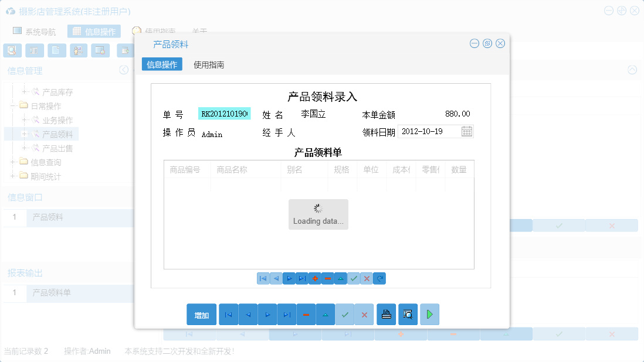Open the 系统导航 tab in the main window
Image resolution: width=644 pixels, height=362 pixels.
[x=34, y=30]
